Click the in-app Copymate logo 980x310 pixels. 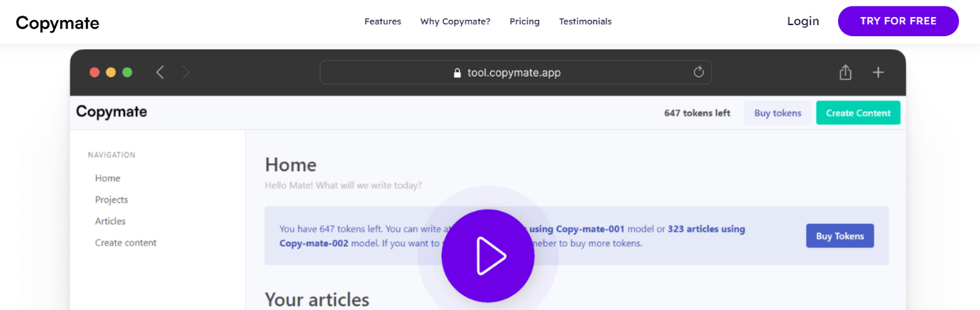tap(111, 111)
